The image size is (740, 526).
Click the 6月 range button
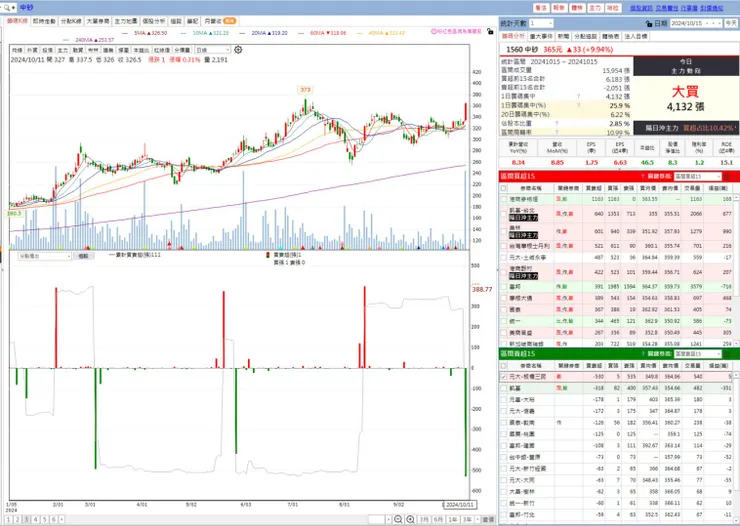click(438, 519)
